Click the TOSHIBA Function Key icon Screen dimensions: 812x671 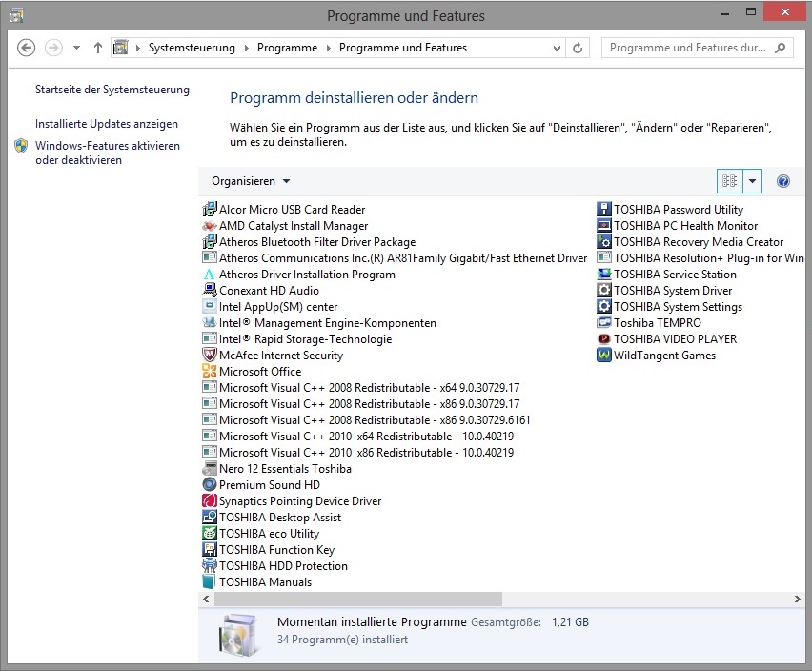point(210,549)
